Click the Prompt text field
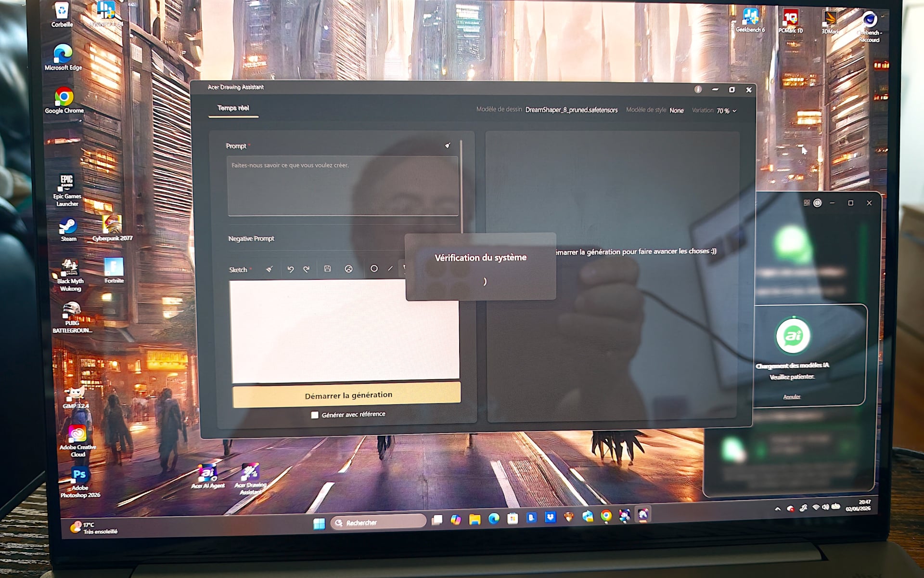This screenshot has width=924, height=578. 343,186
